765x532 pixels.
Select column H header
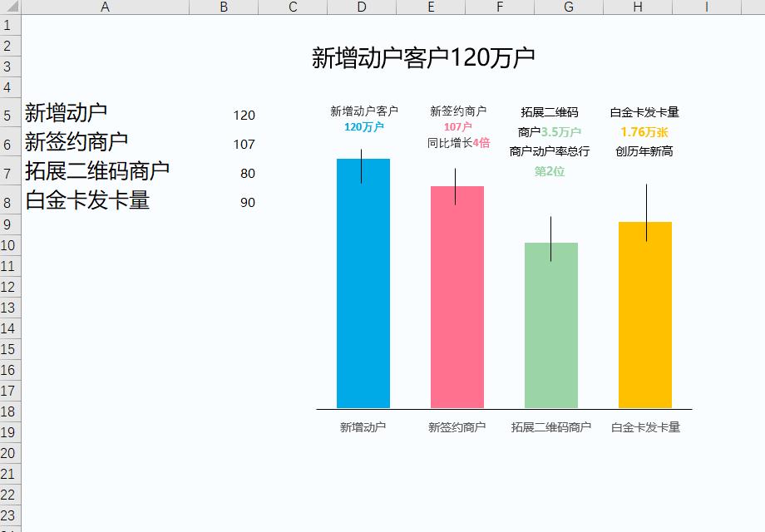[x=638, y=7]
